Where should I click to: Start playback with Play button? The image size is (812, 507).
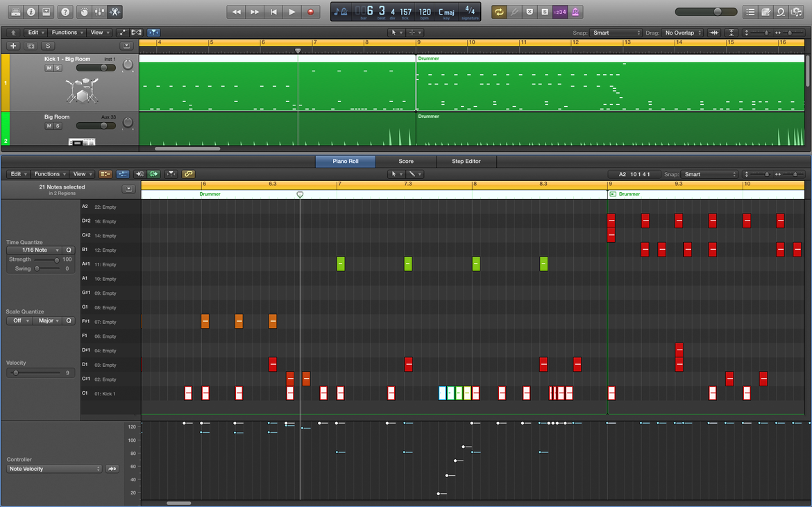pyautogui.click(x=292, y=11)
